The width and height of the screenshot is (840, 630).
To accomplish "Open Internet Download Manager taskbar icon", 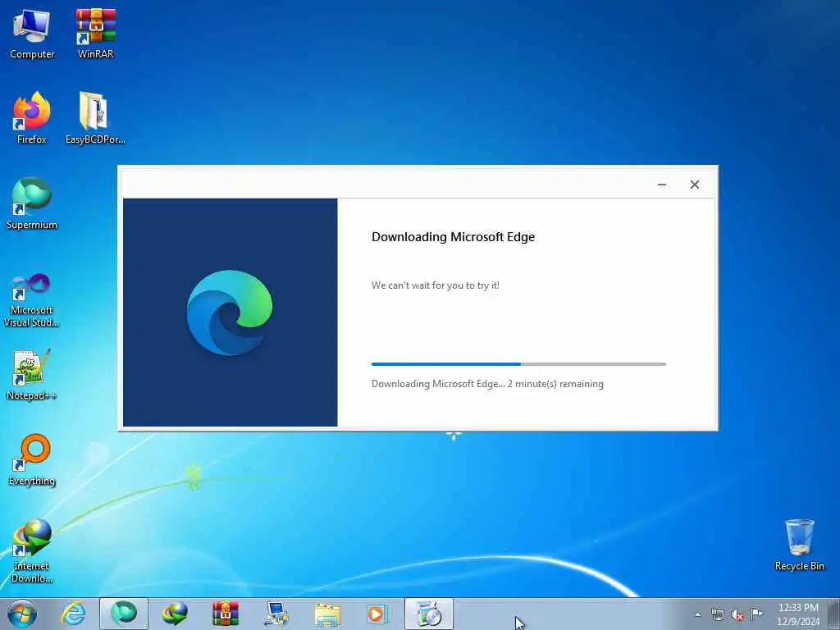I will pos(175,614).
